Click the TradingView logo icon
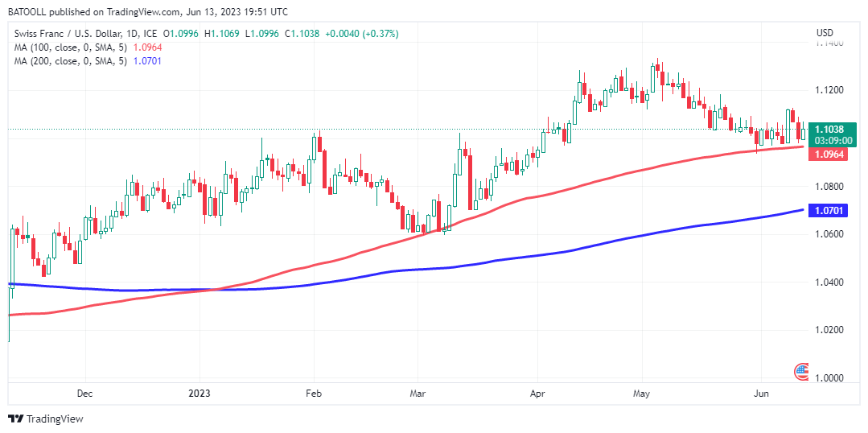Image resolution: width=868 pixels, height=433 pixels. [15, 419]
